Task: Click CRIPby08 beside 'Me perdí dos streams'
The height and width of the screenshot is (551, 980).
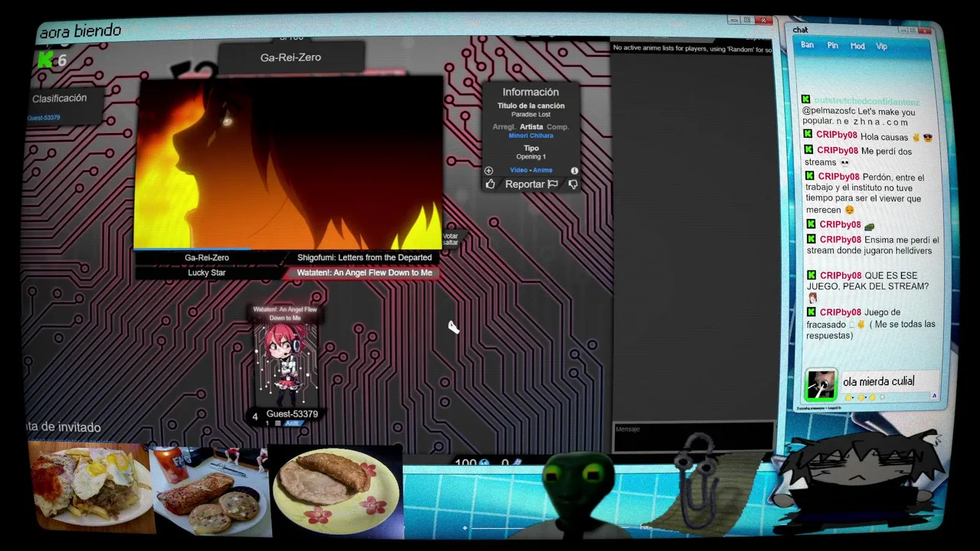Action: pos(837,151)
